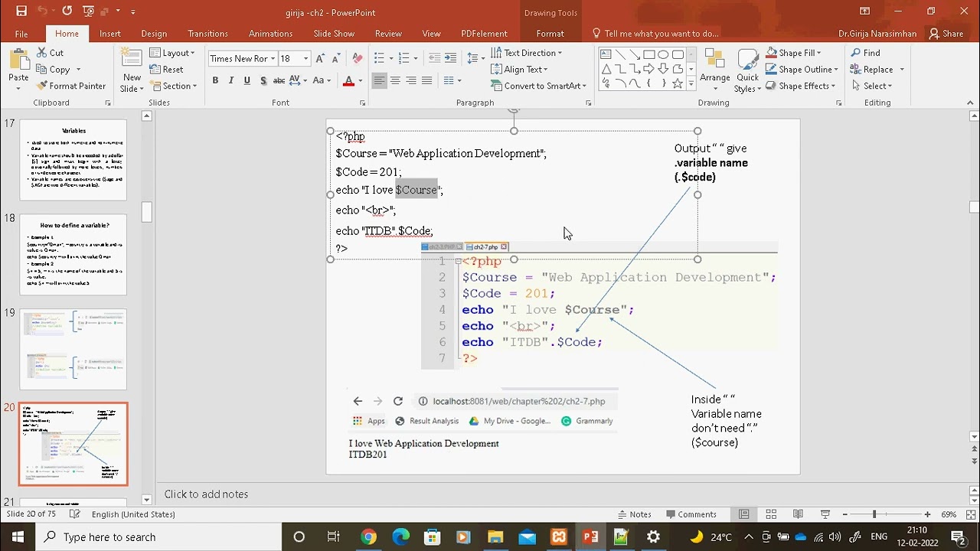The width and height of the screenshot is (980, 551).
Task: Open the Drawing Tools Format tab
Action: click(550, 34)
